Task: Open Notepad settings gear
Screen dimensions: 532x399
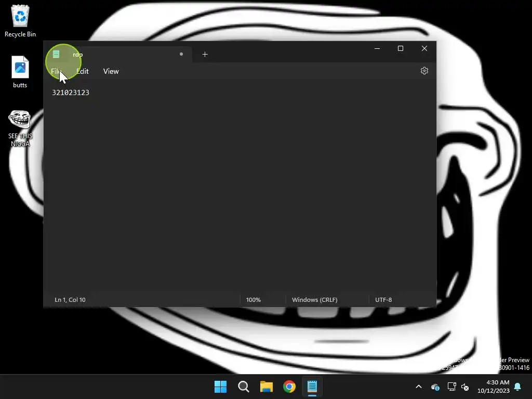Action: click(424, 71)
